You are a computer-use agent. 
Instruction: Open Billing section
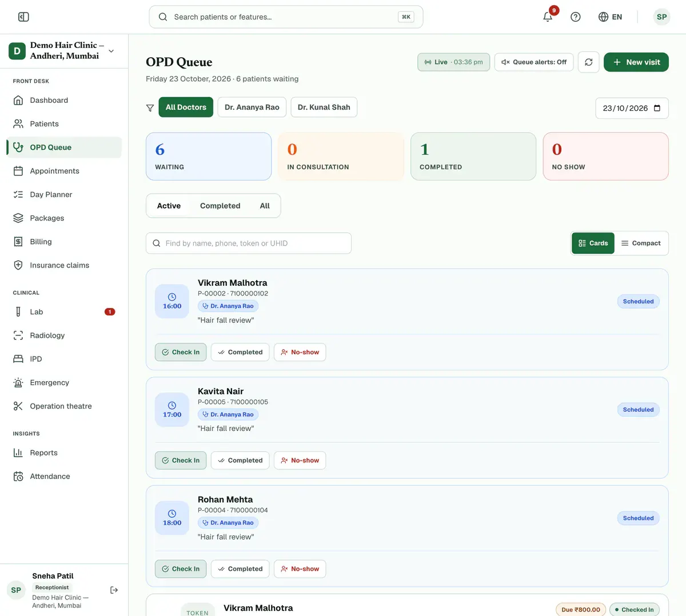[64, 242]
